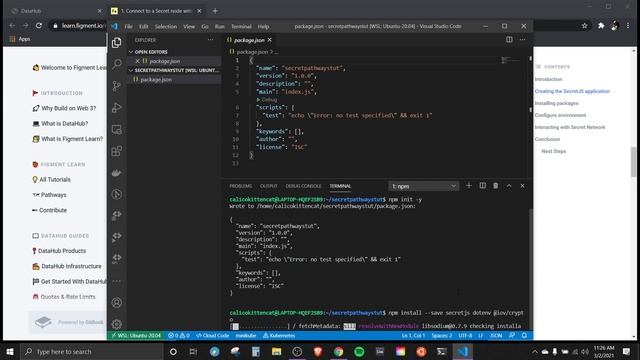Open the Extensions view
Image resolution: width=640 pixels, height=360 pixels.
click(117, 151)
